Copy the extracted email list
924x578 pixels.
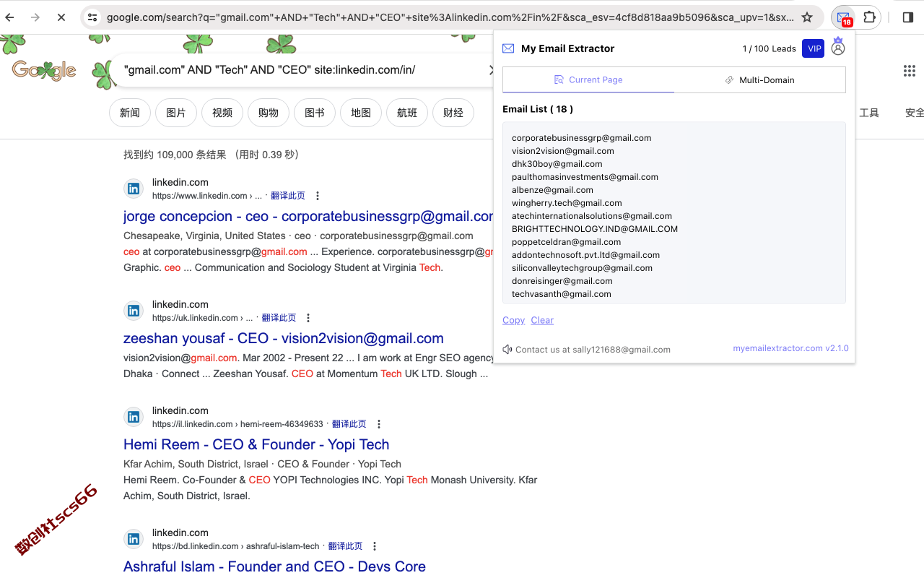coord(513,320)
